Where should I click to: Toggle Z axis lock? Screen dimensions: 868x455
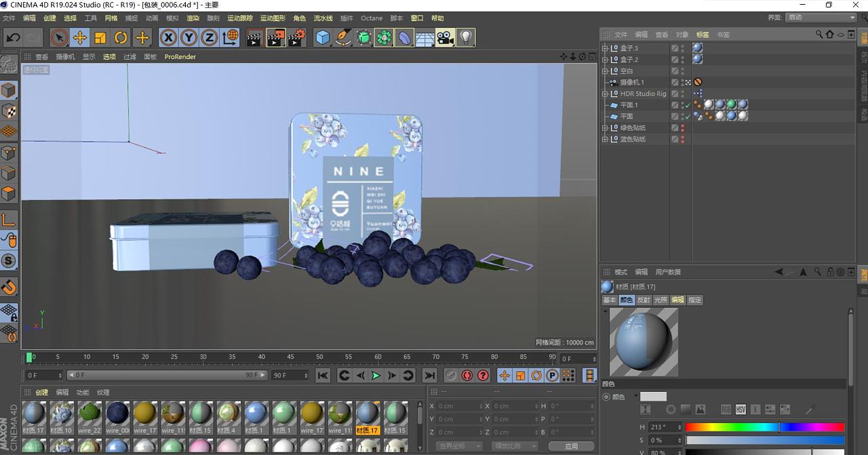[x=209, y=38]
